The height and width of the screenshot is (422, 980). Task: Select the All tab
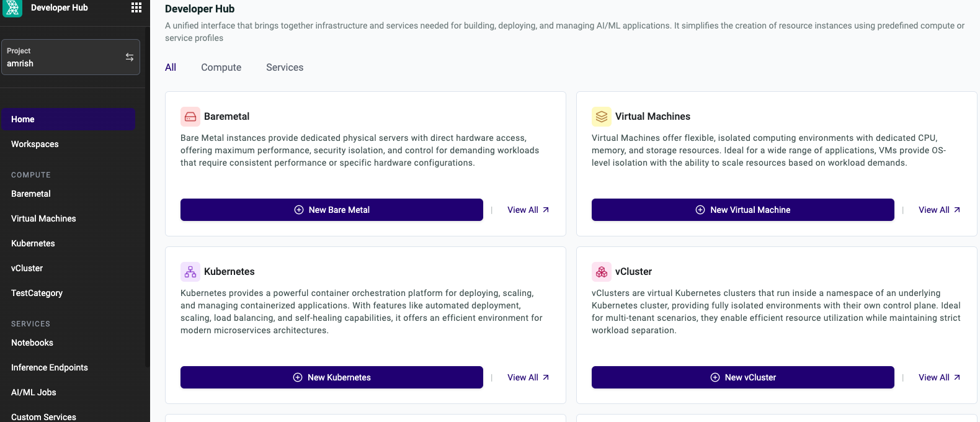coord(171,68)
